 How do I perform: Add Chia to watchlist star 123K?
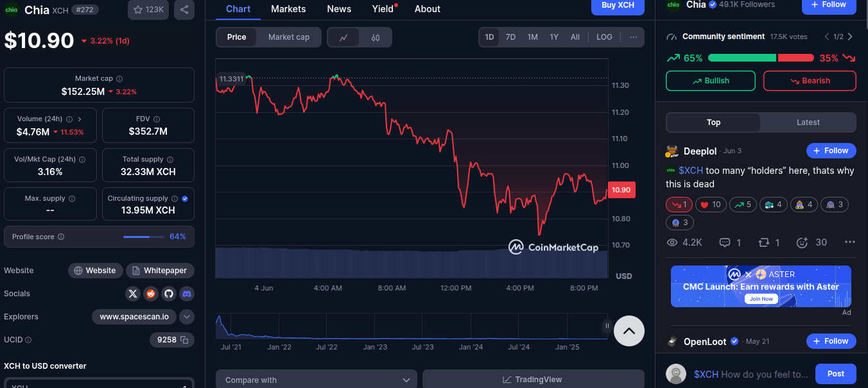149,10
